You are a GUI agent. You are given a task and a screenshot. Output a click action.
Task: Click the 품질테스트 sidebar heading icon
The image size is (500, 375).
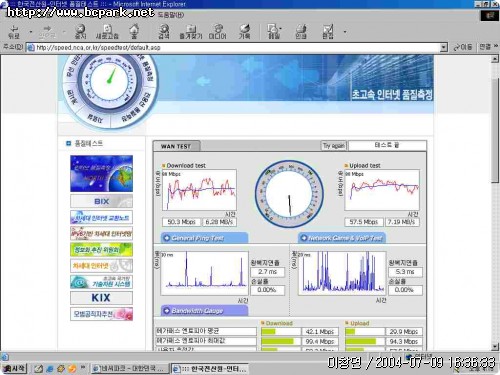pos(69,143)
